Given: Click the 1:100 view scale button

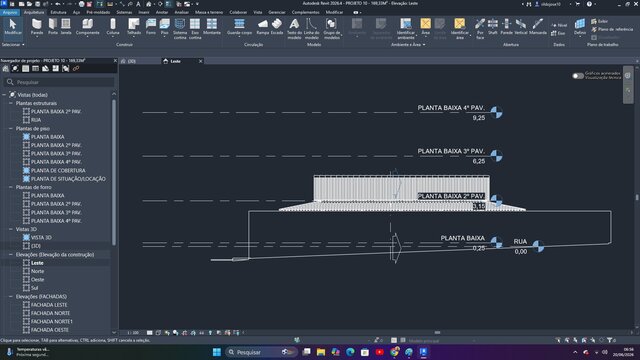Looking at the screenshot, I should click(133, 333).
